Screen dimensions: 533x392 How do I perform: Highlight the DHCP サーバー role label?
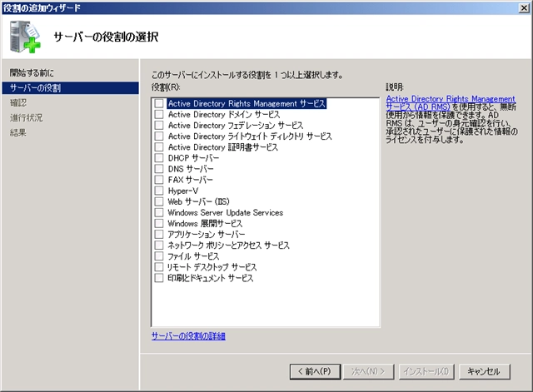pyautogui.click(x=193, y=157)
